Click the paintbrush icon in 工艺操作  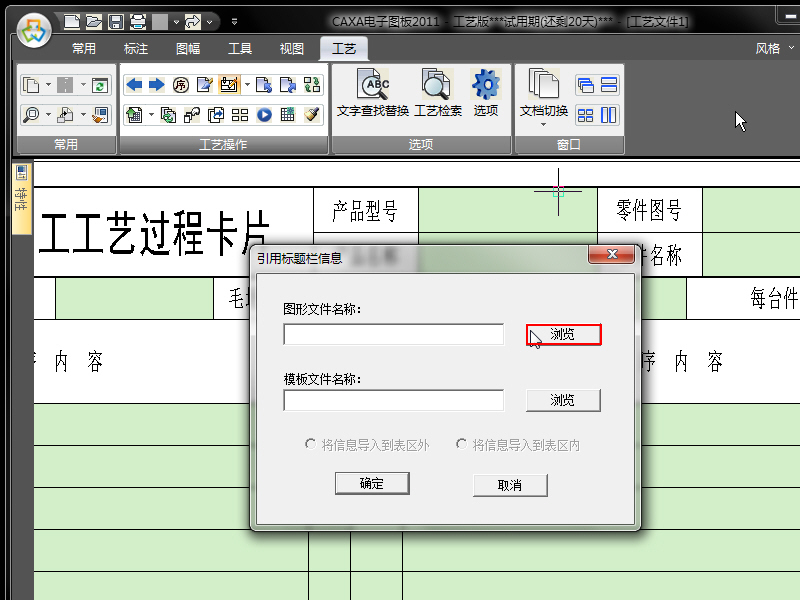point(311,115)
